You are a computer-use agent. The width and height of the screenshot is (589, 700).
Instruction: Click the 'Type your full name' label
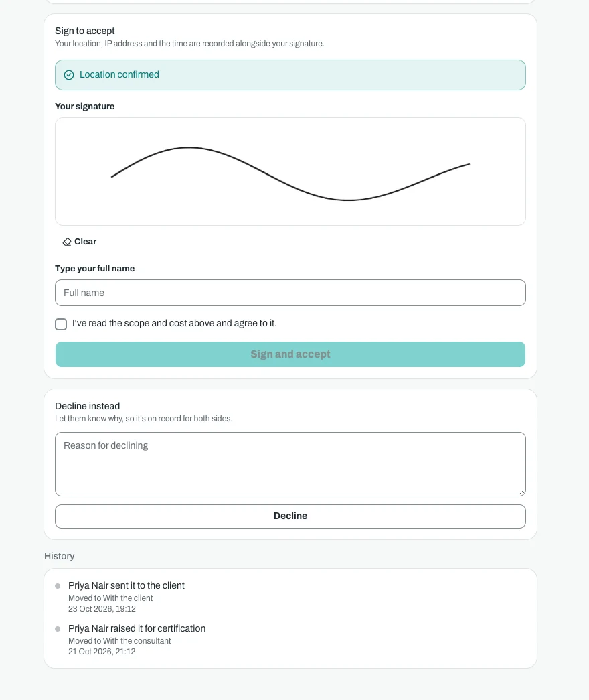[x=94, y=269]
